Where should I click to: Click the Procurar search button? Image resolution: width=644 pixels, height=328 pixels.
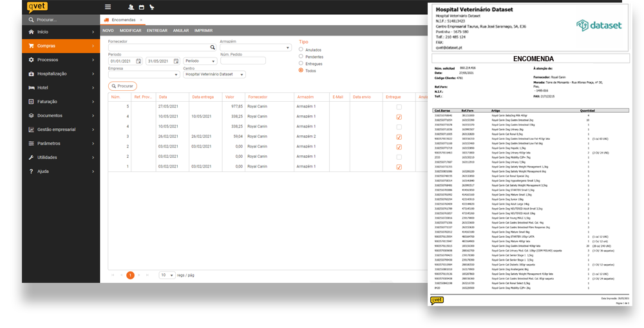[122, 86]
